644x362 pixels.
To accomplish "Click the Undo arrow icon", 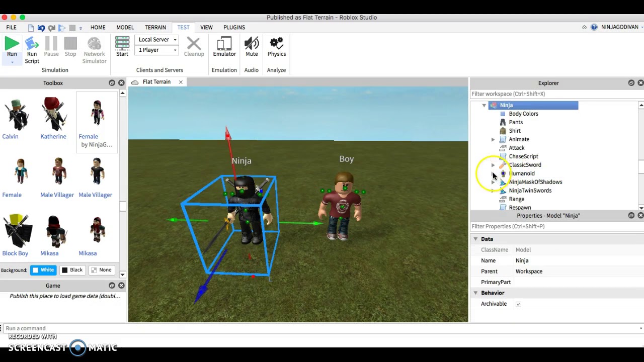I will (x=41, y=28).
